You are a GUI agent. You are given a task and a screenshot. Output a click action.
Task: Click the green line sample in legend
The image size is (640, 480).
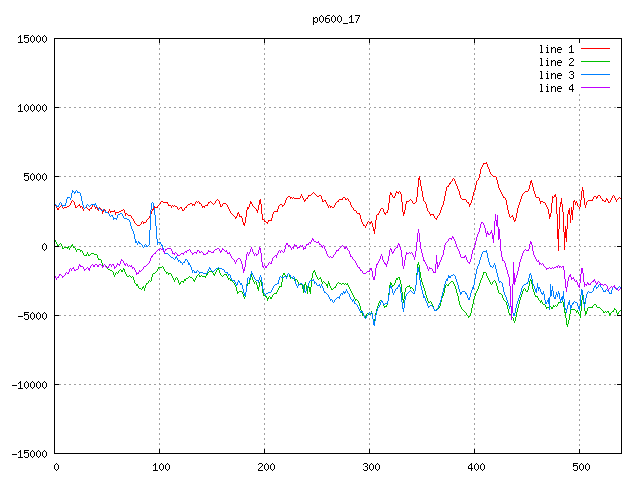pos(596,62)
